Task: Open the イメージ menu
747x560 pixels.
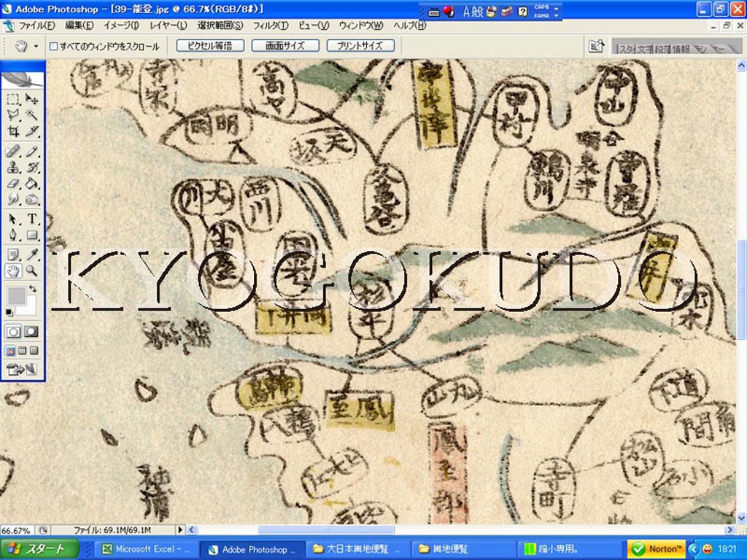Action: tap(121, 26)
